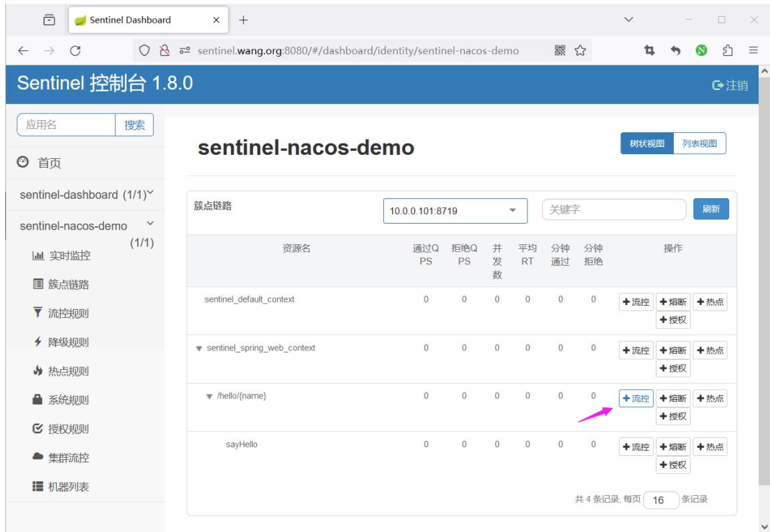Click the browser forward arrow
Image resolution: width=770 pixels, height=532 pixels.
click(49, 51)
